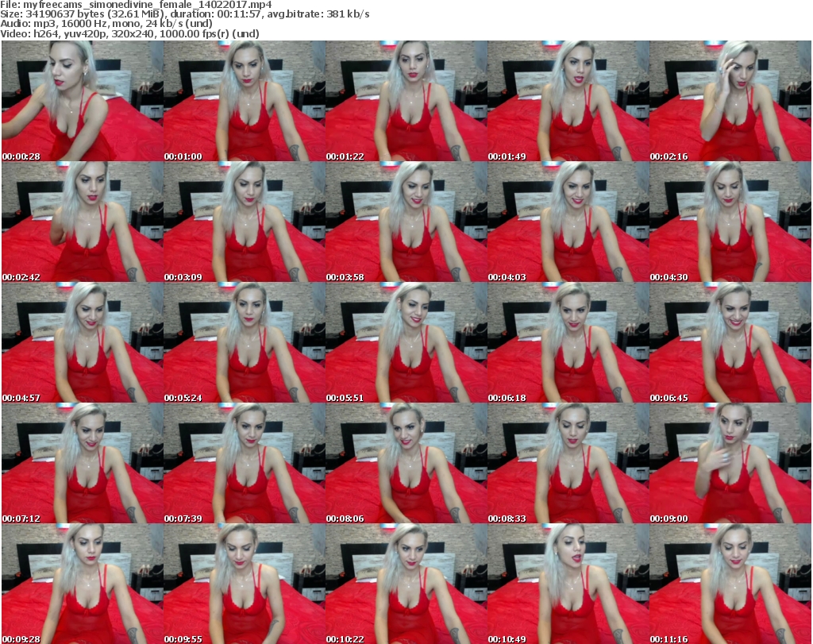This screenshot has width=813, height=644.
Task: Click the 'File:' name line in header
Action: (136, 5)
